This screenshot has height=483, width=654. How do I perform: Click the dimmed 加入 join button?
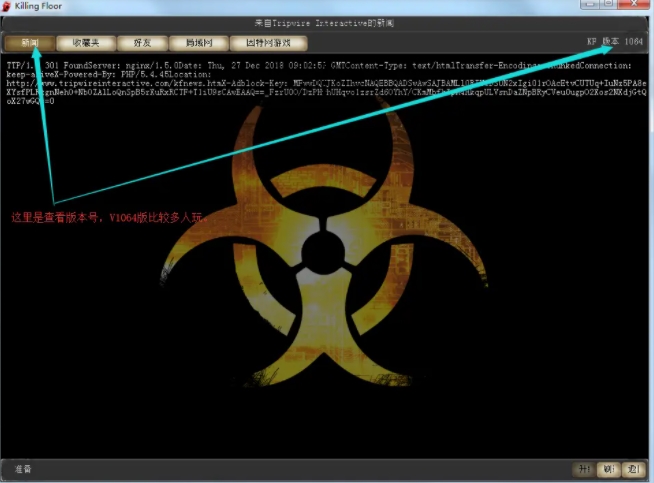(x=584, y=470)
